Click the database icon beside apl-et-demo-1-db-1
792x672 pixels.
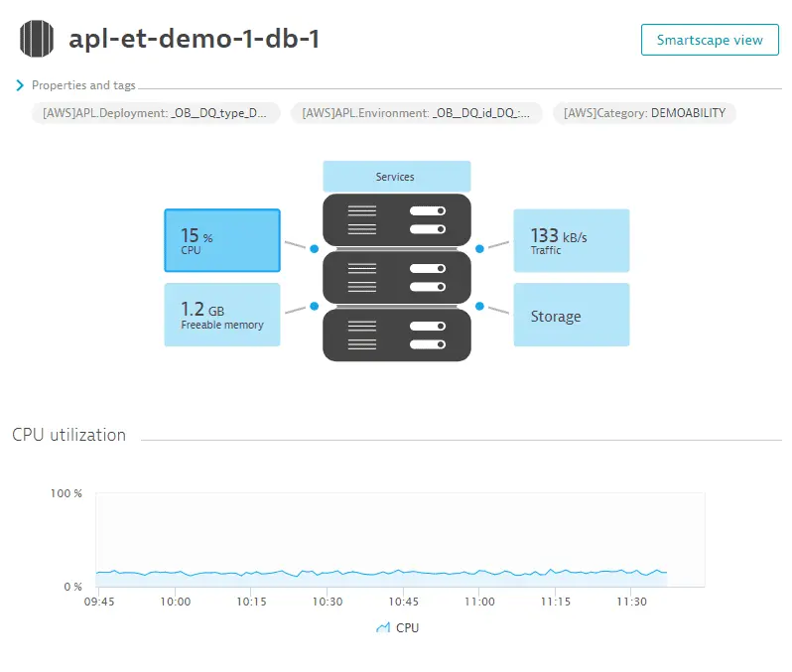[37, 39]
